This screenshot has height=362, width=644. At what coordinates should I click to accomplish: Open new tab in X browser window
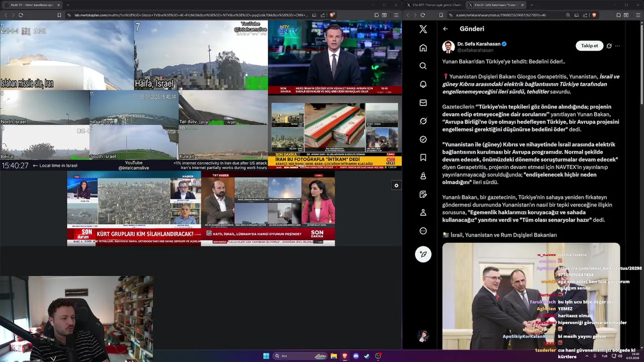(532, 5)
